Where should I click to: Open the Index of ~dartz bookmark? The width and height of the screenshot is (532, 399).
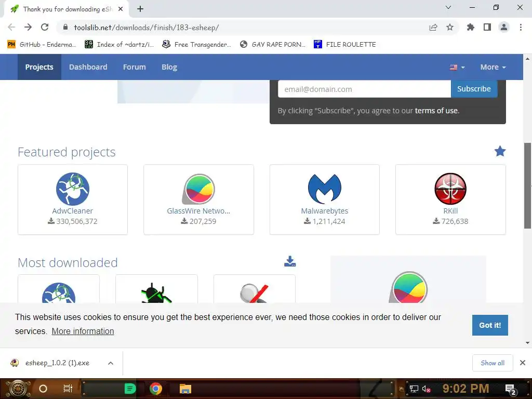click(119, 45)
